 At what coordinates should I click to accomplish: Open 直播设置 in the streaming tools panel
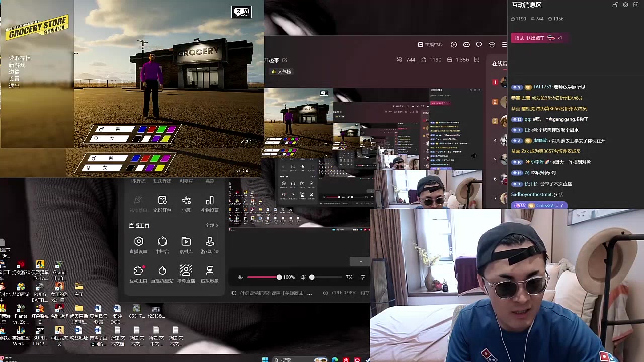pos(138,245)
